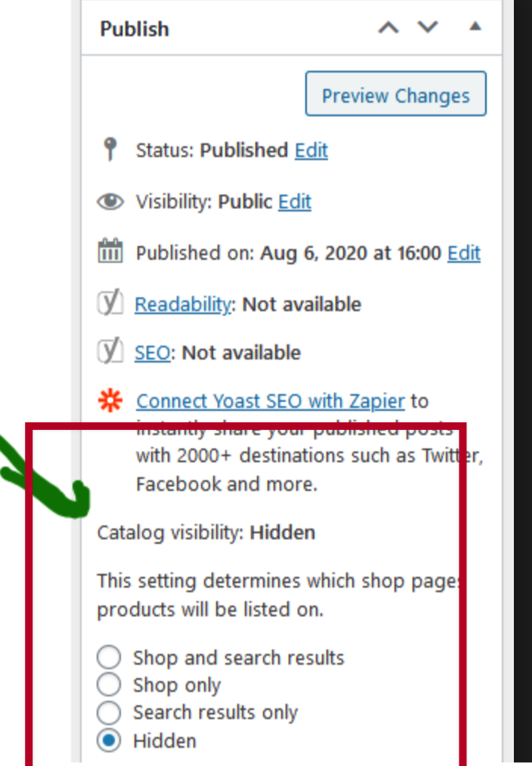The height and width of the screenshot is (766, 532).
Task: Click the Yoast SEO score icon
Action: pyautogui.click(x=110, y=351)
